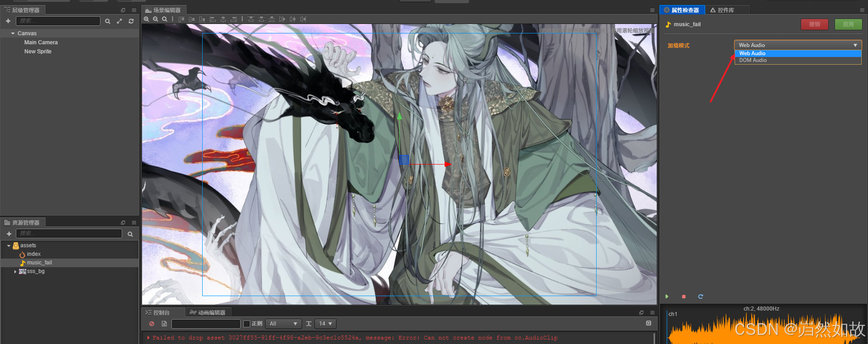Open hierarchy panel options menu
Image resolution: width=868 pixels, height=344 pixels.
[134, 10]
